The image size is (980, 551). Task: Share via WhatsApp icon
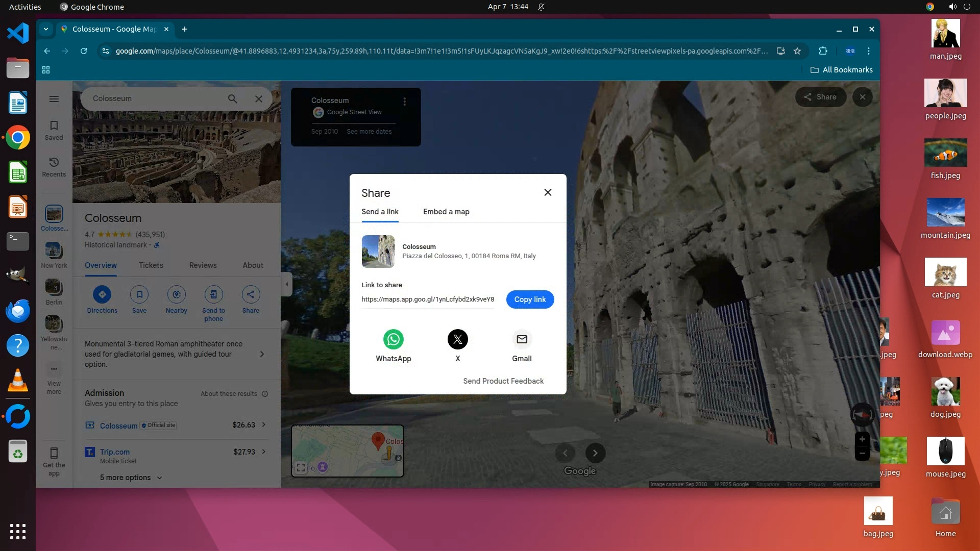(x=393, y=339)
